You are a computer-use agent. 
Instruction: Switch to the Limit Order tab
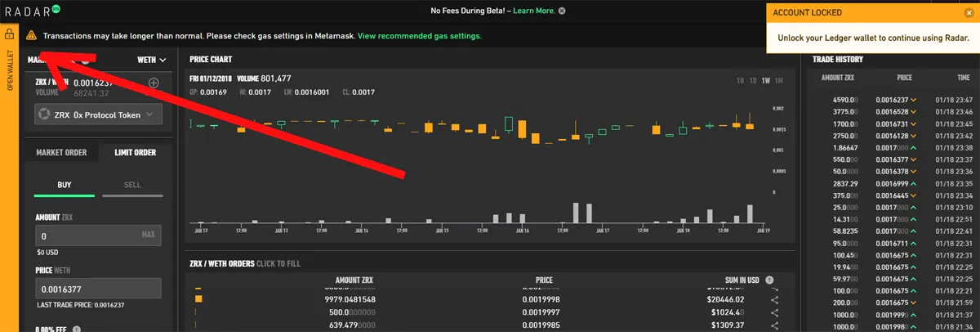[134, 152]
